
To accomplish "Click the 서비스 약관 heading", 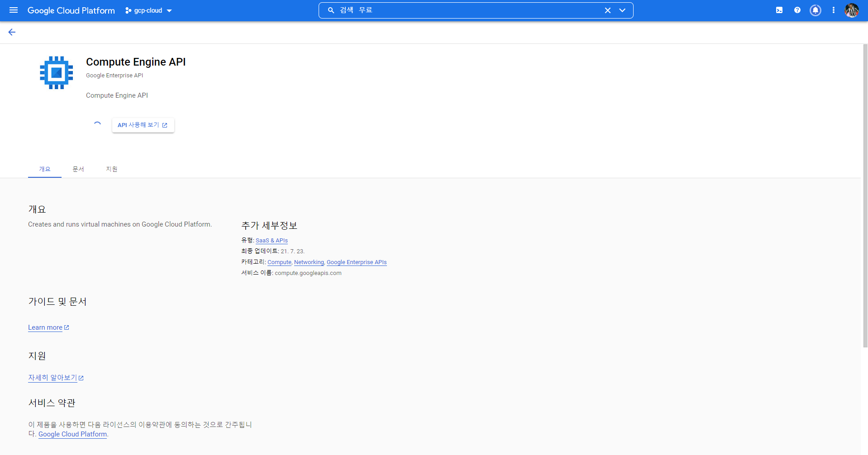I will (52, 403).
